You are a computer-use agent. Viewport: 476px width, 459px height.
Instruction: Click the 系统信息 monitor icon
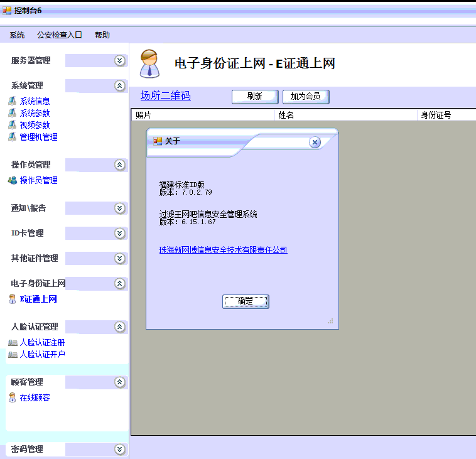12,101
